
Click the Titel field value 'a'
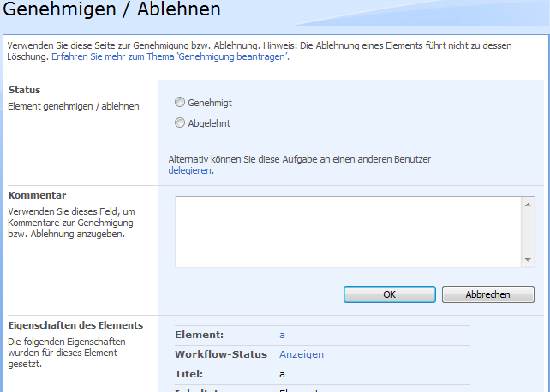[x=282, y=374]
